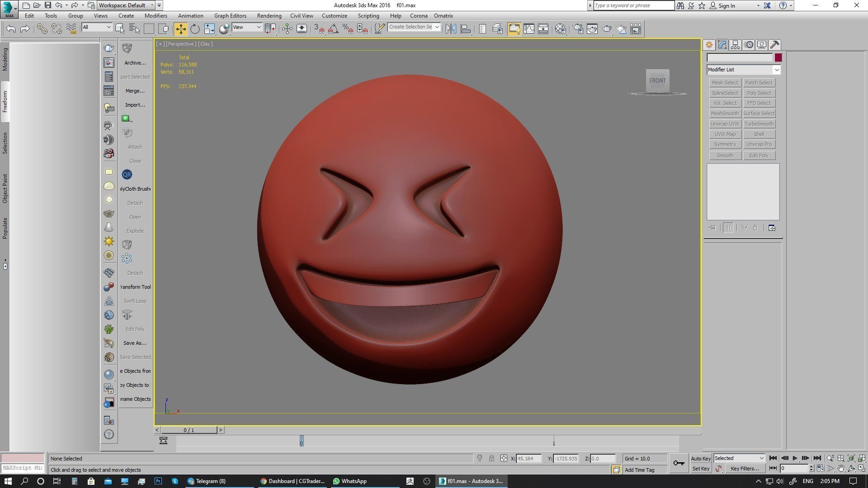Open the Sign In dropdown arrow

pyautogui.click(x=758, y=6)
